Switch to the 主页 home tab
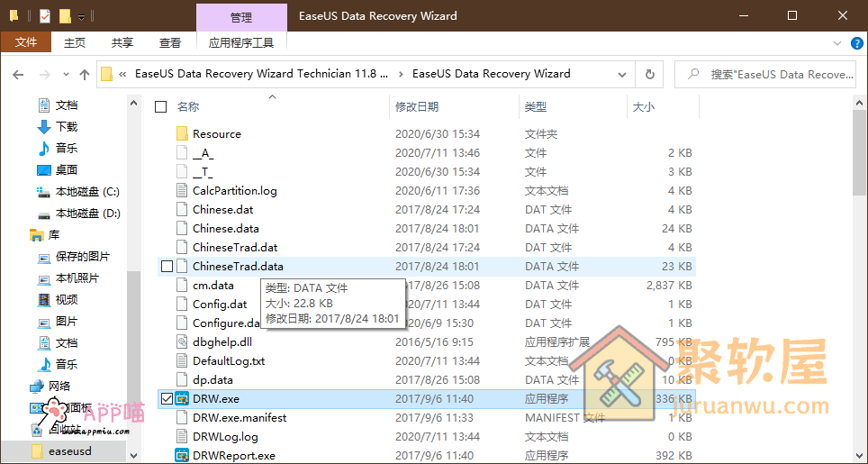The width and height of the screenshot is (868, 464). [75, 42]
